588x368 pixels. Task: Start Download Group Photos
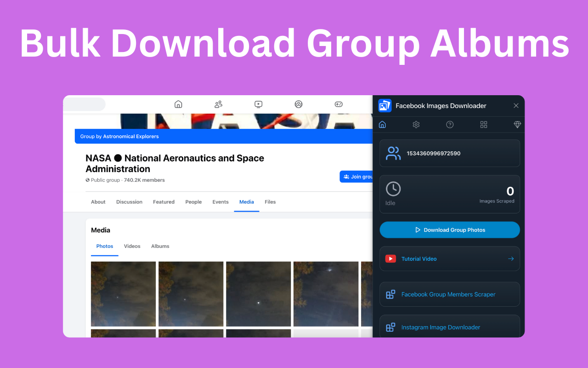450,230
